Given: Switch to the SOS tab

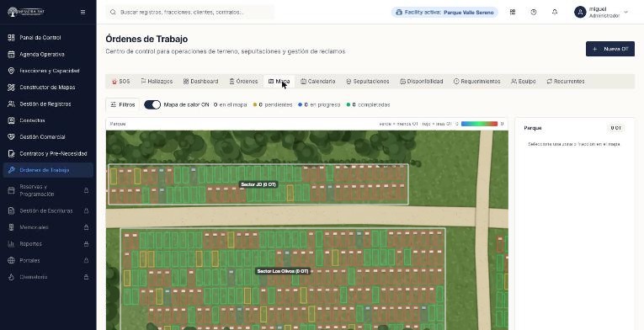Looking at the screenshot, I should [120, 82].
